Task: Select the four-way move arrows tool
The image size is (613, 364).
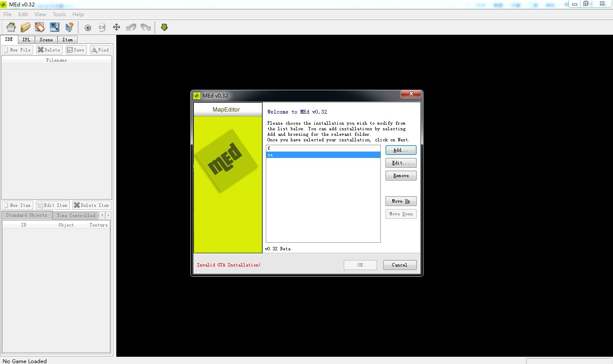Action: tap(116, 27)
